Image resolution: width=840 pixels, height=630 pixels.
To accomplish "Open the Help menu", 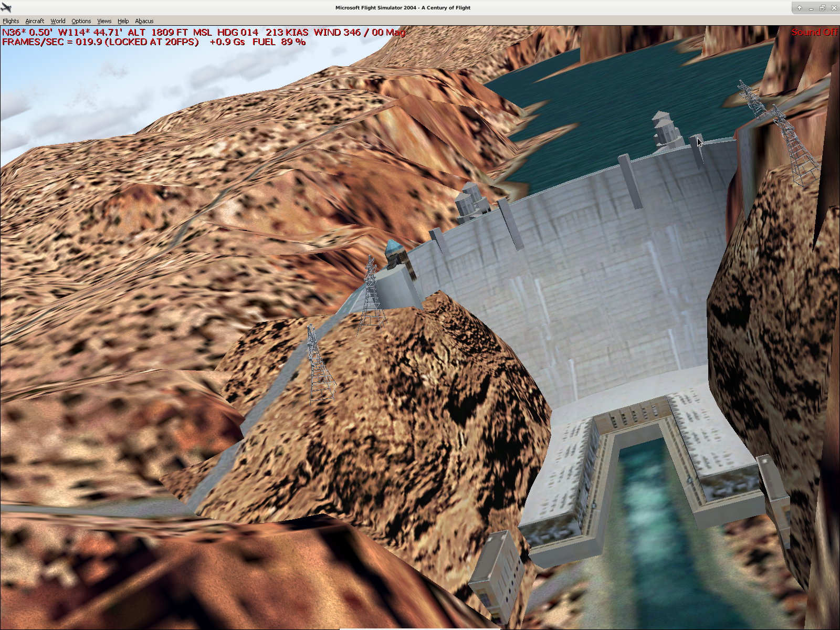I will pos(123,21).
